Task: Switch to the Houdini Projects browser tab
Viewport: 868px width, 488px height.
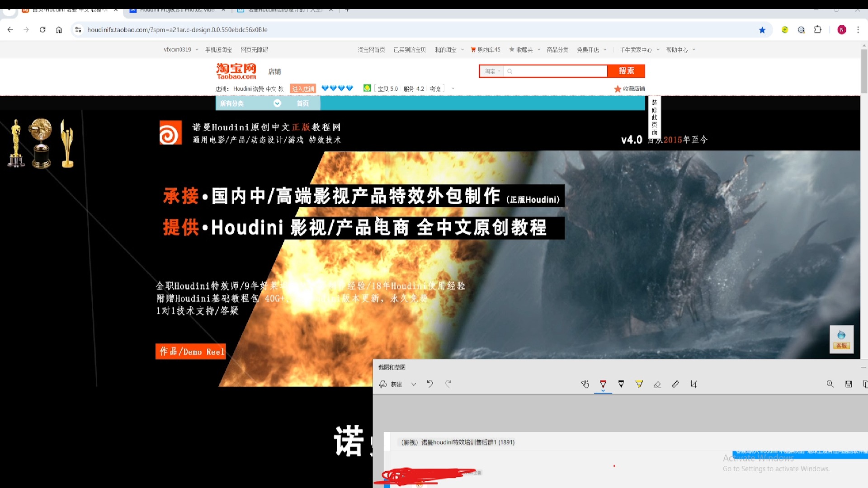Action: point(177,10)
